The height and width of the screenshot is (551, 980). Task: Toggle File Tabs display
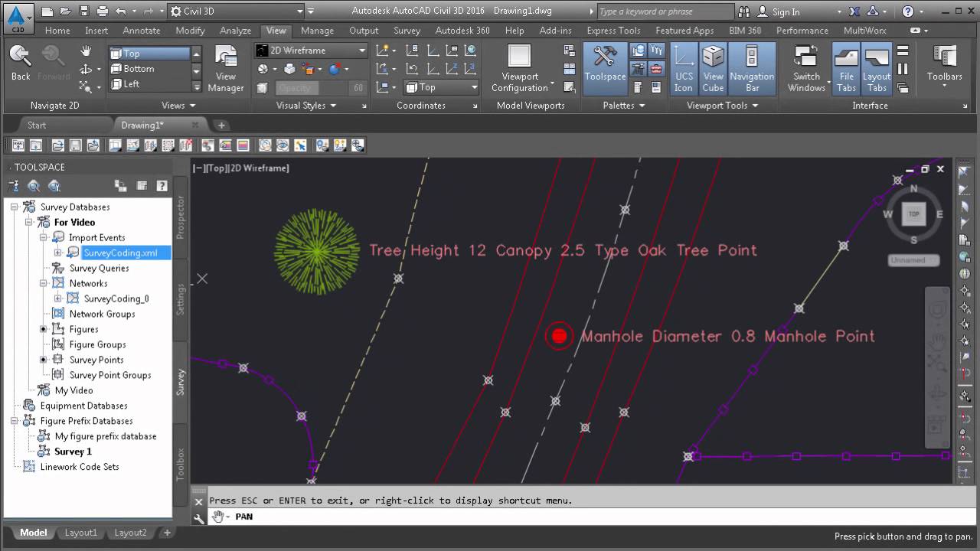pos(846,68)
